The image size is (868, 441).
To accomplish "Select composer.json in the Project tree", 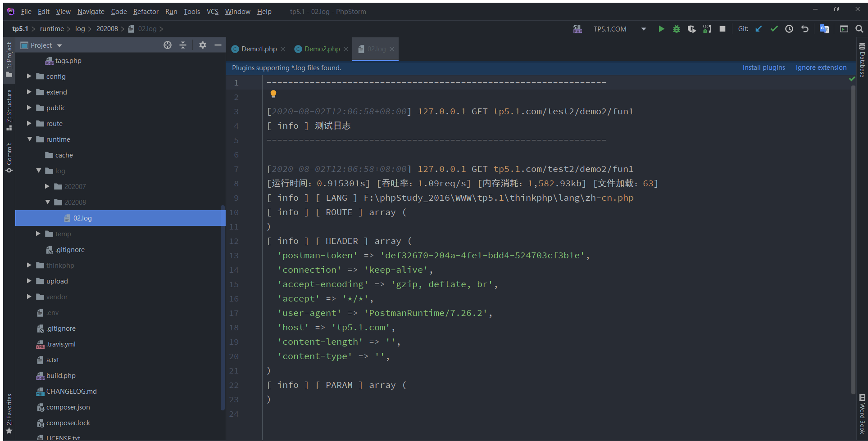I will (x=68, y=407).
